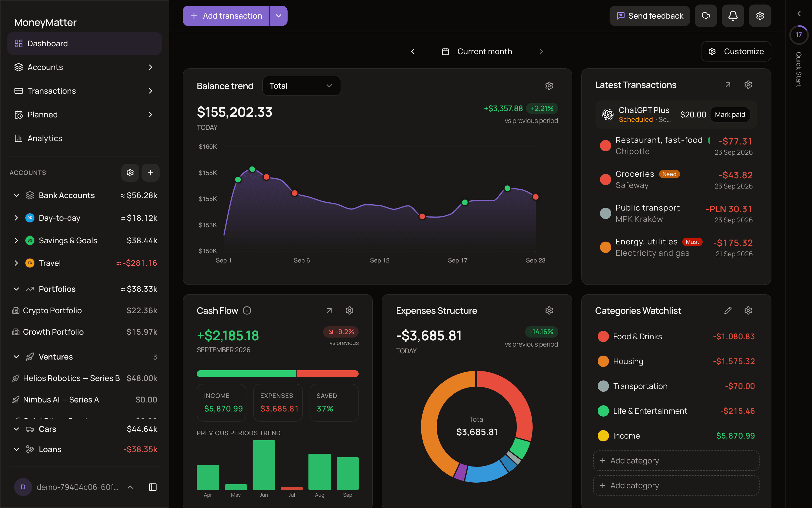Open accounts section settings gear
Screen dimensions: 812x508
130,173
